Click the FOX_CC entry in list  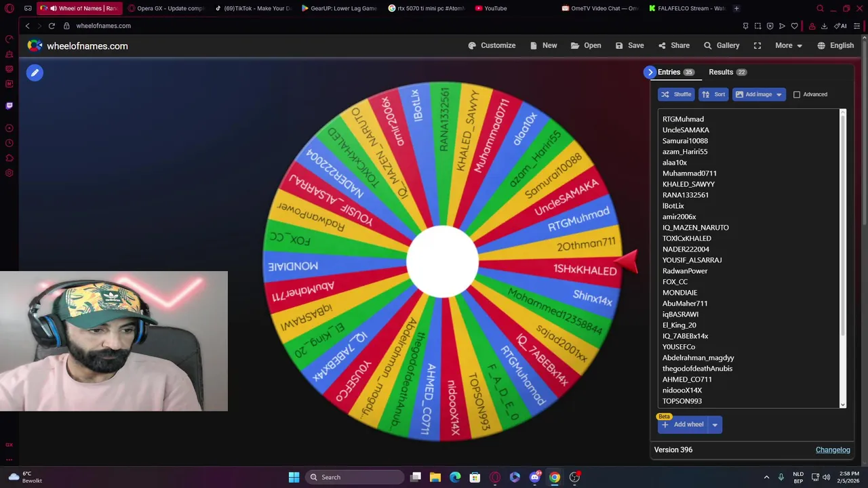[675, 282]
